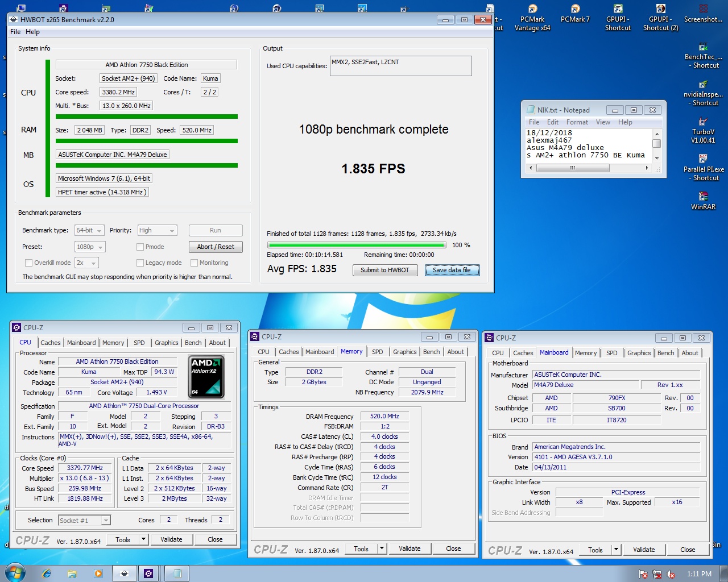The width and height of the screenshot is (728, 582).
Task: Click AMD Athlon X2 logo in CPU-Z
Action: (x=206, y=376)
